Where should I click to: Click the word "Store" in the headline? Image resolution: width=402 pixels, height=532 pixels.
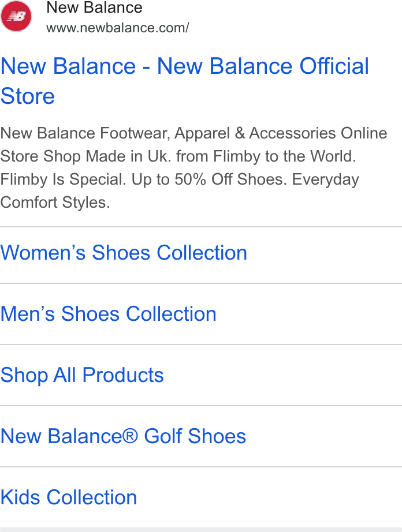(x=28, y=96)
